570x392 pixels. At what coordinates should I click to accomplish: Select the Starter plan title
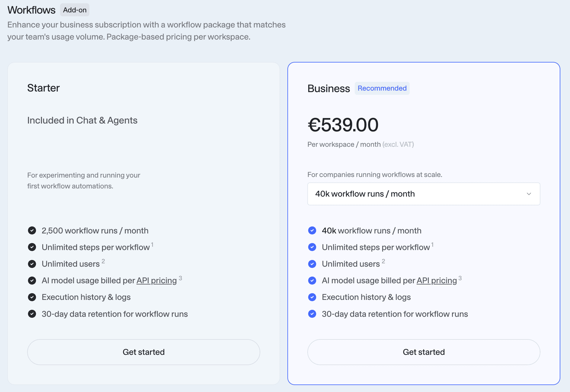[43, 88]
